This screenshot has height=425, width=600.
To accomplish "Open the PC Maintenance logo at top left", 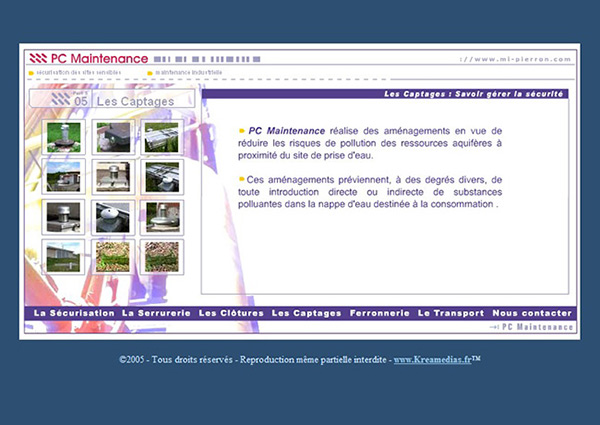I will 89,59.
